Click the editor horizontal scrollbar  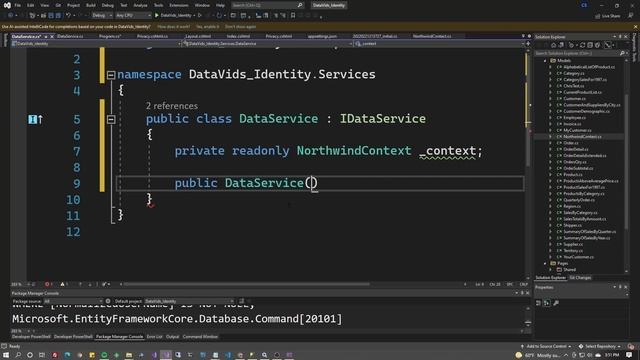tap(247, 284)
